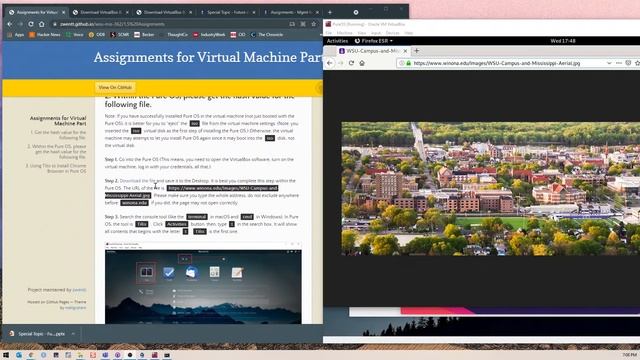Screen dimensions: 640x360
Task: Switch to the first Download VirtualBox tab
Action: 100,12
